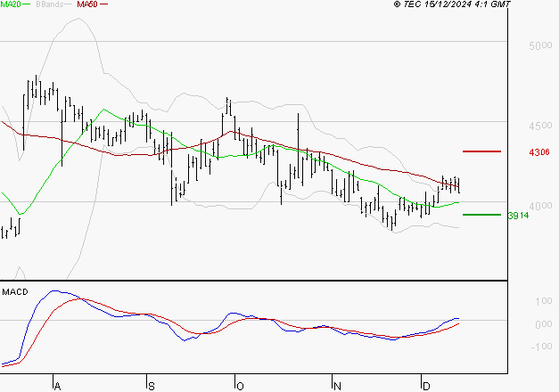Viewport: 559px width, 392px height.
Task: Click the MACD 100 axis label
Action: click(x=544, y=301)
